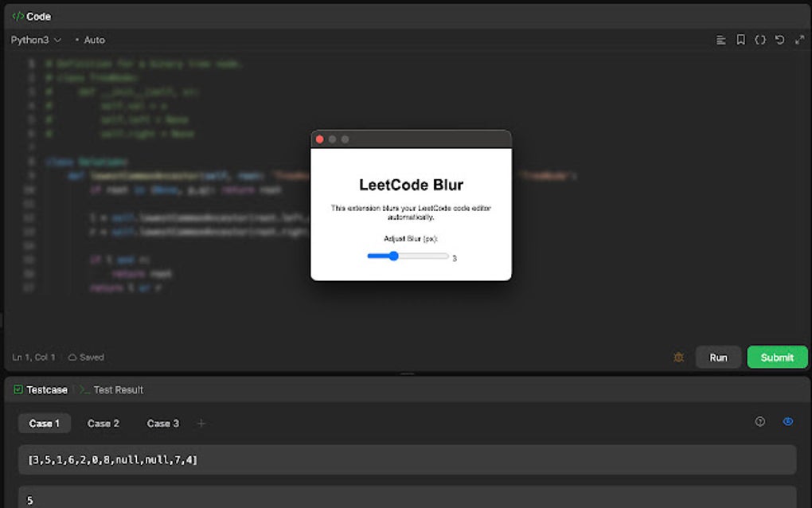Open the debugger bug icon
The width and height of the screenshot is (812, 508).
click(678, 357)
